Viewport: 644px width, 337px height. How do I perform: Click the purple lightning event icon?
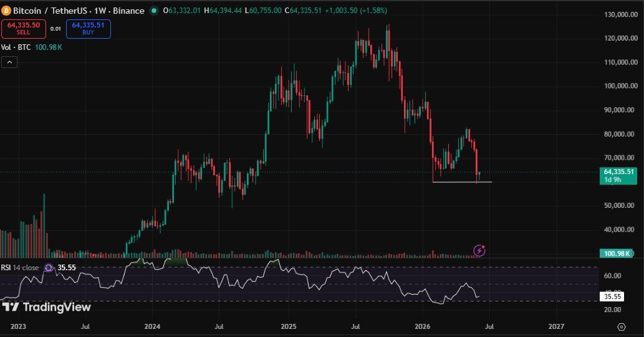[479, 250]
